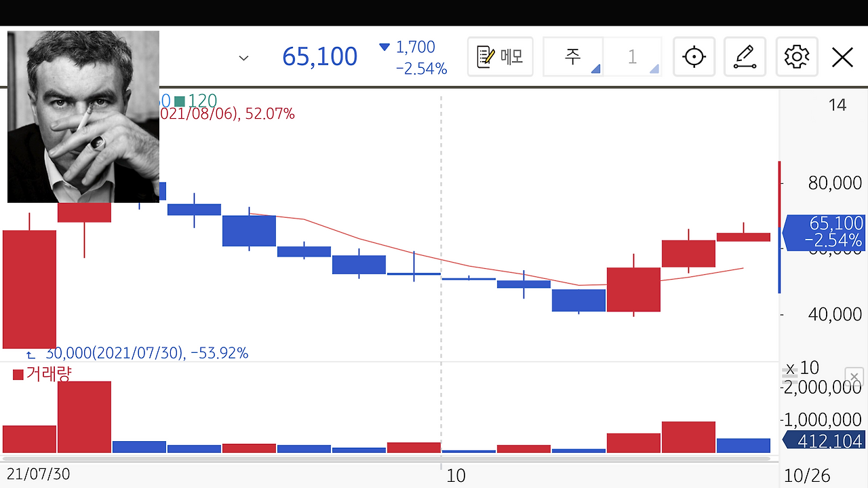
Task: Click the 65,100 current price header
Action: click(319, 56)
